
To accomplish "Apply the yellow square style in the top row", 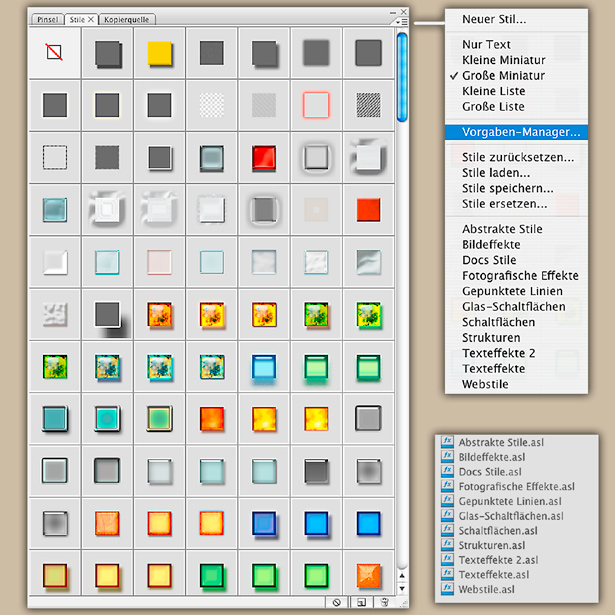I will (159, 53).
